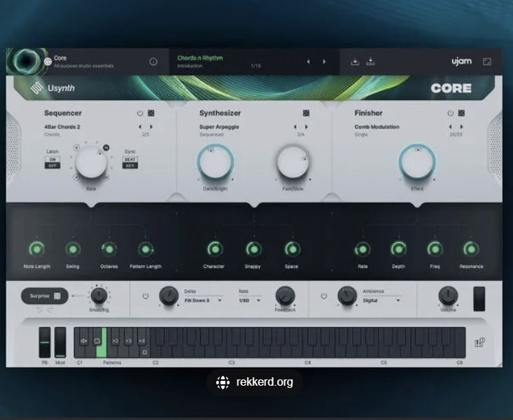Go to previous preset in top bar
Screen dimensions: 513x420
308,62
